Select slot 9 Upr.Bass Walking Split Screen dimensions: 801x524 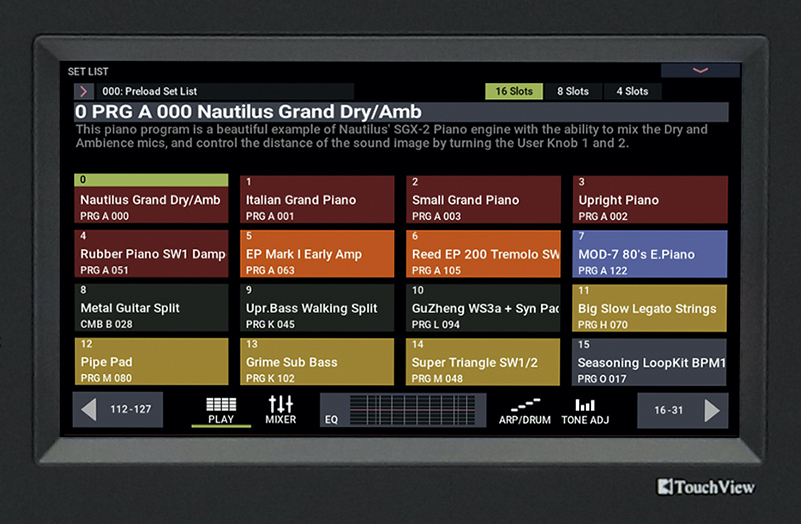[x=317, y=307]
